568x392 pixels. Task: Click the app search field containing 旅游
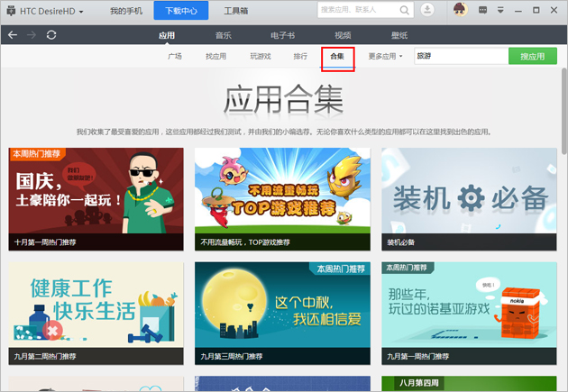point(461,56)
